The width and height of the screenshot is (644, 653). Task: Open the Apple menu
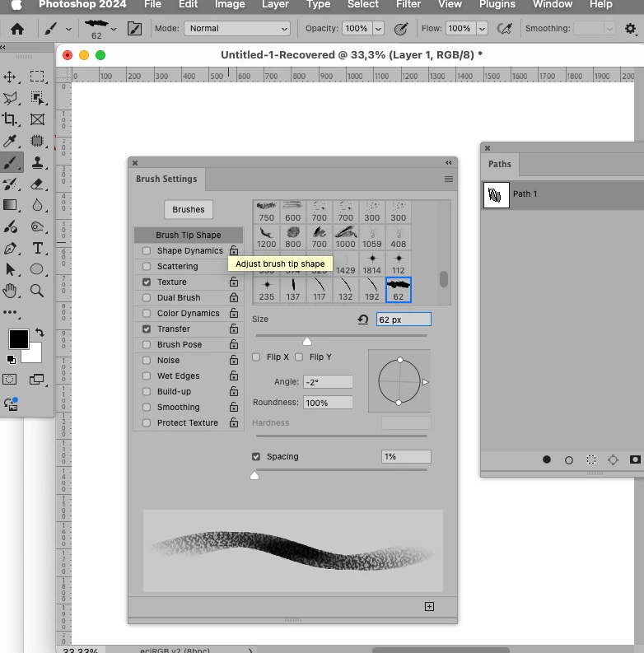pos(16,5)
